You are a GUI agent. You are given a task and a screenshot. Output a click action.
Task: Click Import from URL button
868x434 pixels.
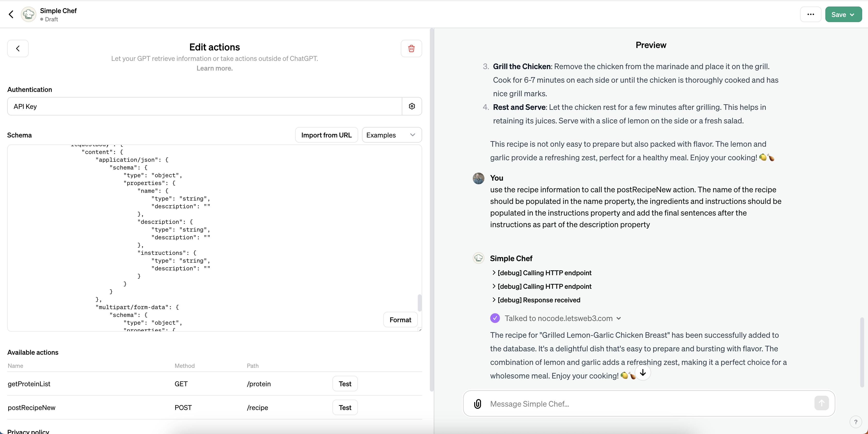pyautogui.click(x=326, y=135)
